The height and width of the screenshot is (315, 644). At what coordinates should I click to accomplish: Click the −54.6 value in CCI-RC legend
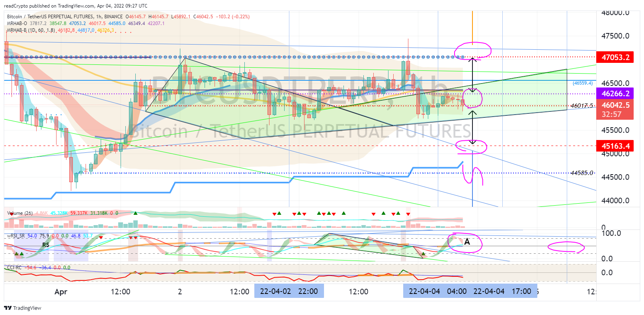click(x=30, y=268)
